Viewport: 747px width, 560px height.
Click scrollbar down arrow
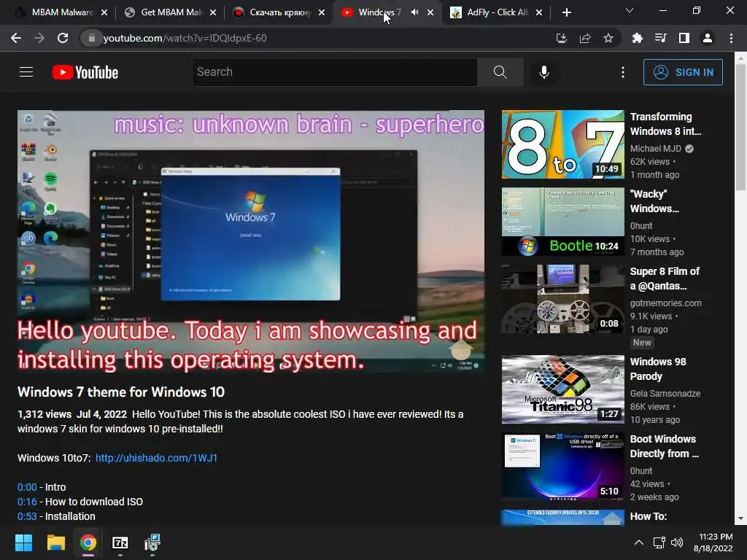[741, 518]
